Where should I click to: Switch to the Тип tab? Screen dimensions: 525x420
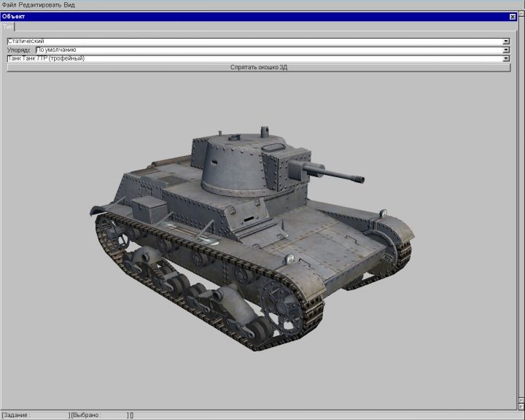[7, 26]
